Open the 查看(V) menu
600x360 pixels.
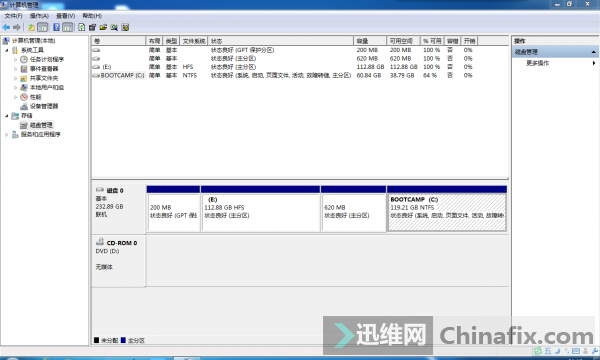(x=65, y=16)
